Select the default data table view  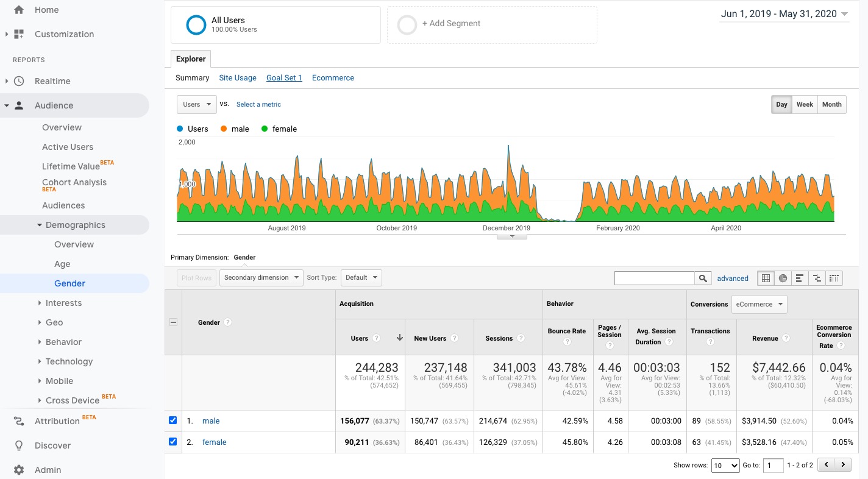[766, 278]
